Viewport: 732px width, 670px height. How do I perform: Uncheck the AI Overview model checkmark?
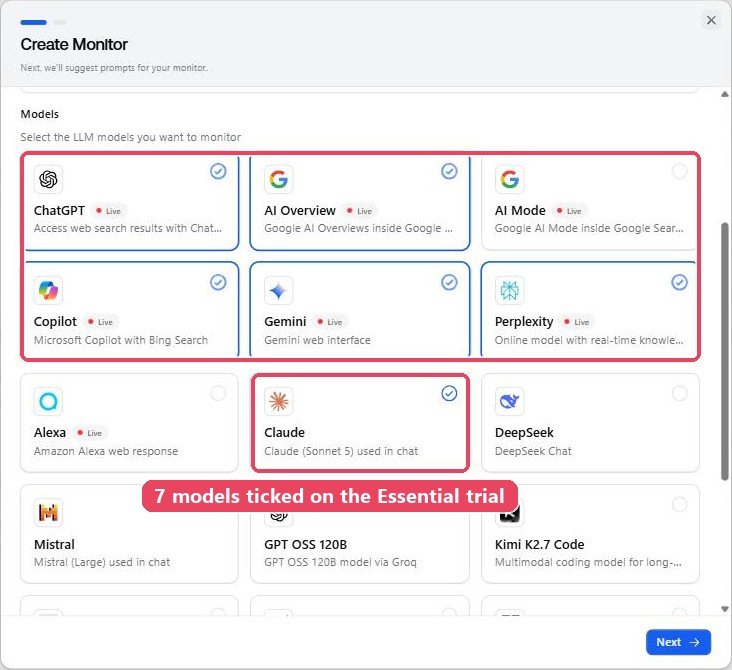pos(449,171)
